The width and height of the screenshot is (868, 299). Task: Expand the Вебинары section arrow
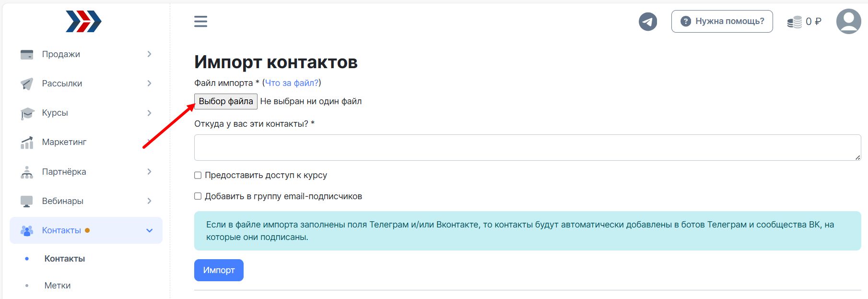coord(149,201)
